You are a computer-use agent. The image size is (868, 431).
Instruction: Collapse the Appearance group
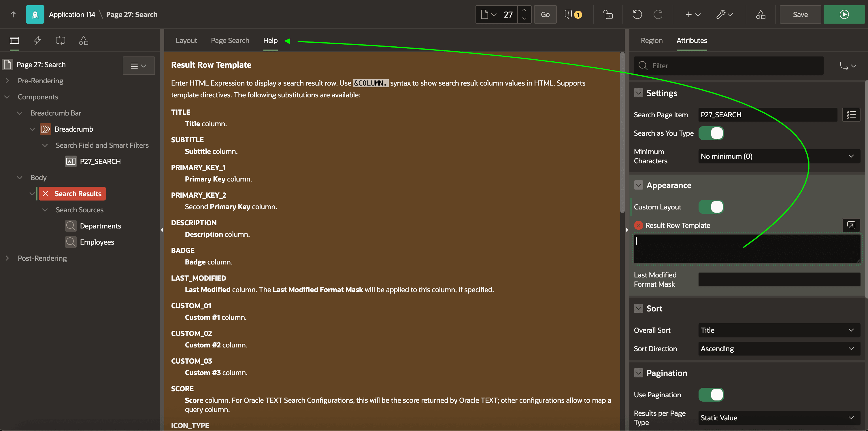638,185
